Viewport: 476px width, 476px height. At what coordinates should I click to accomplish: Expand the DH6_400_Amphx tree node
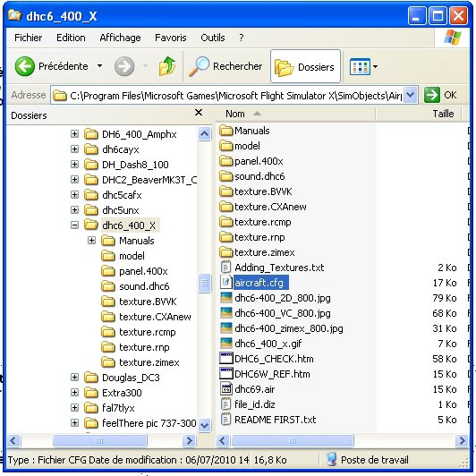(x=74, y=134)
